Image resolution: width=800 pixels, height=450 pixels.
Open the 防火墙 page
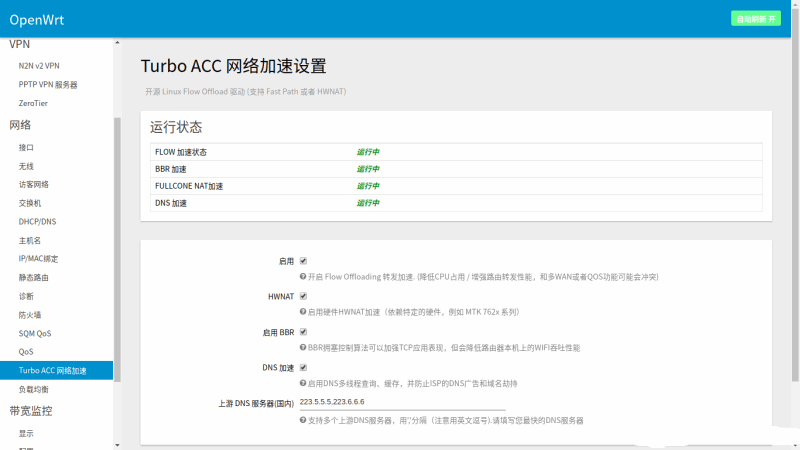30,315
